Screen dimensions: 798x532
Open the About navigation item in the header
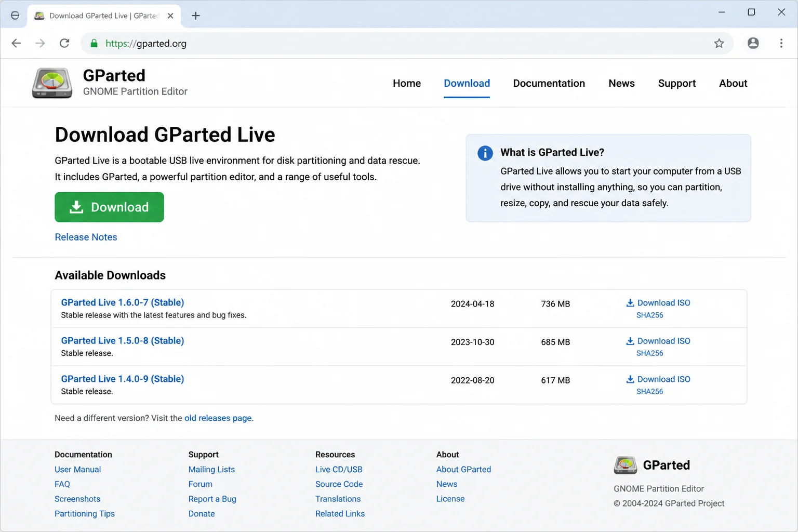(733, 83)
